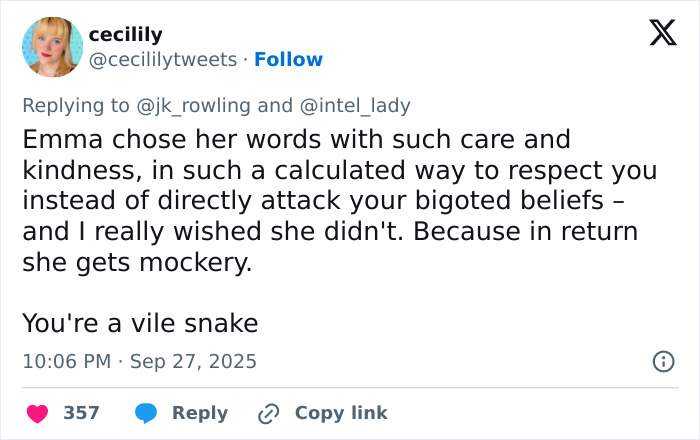Click the blue reply speech bubble icon
The height and width of the screenshot is (440, 700).
coord(146,413)
